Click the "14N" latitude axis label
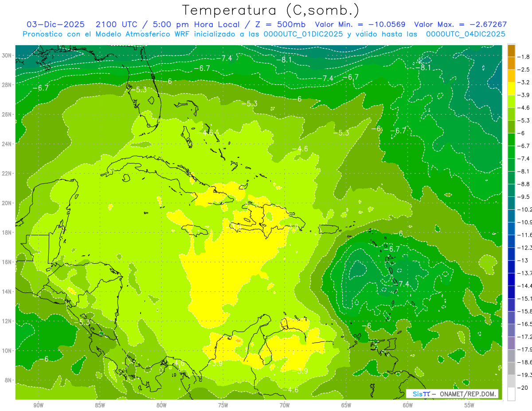The image size is (532, 411). tap(7, 292)
